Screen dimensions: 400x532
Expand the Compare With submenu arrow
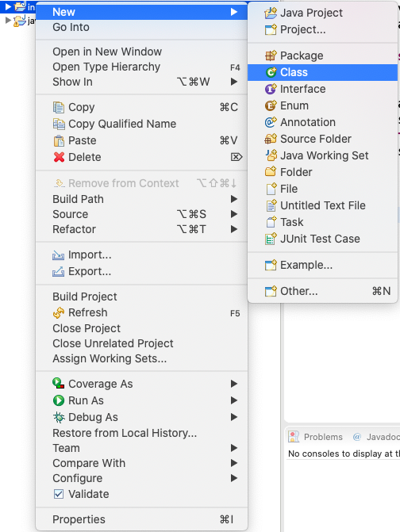coord(234,463)
